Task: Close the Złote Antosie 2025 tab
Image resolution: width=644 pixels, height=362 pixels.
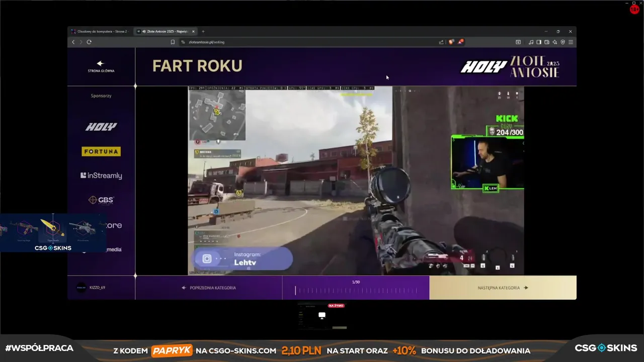Action: pos(193,31)
